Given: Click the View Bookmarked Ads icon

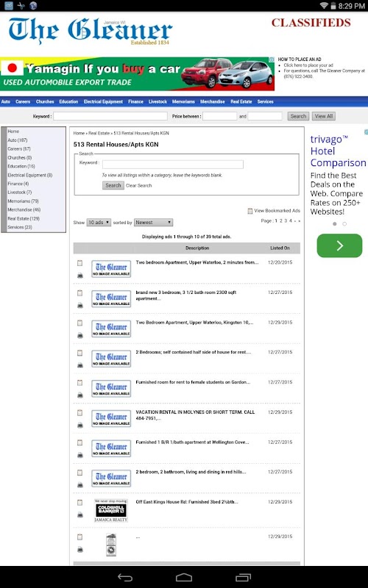Looking at the screenshot, I should 250,211.
